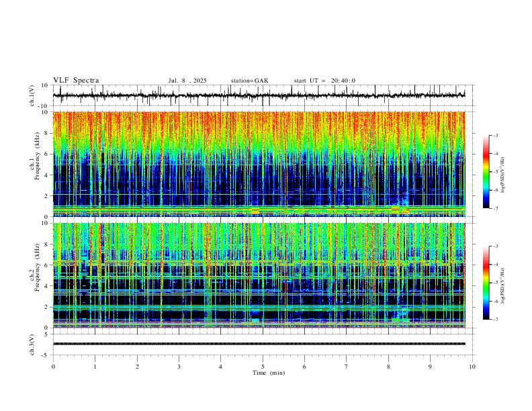Click the ch.1 voltage waveform trace
The image size is (532, 411).
point(259,95)
